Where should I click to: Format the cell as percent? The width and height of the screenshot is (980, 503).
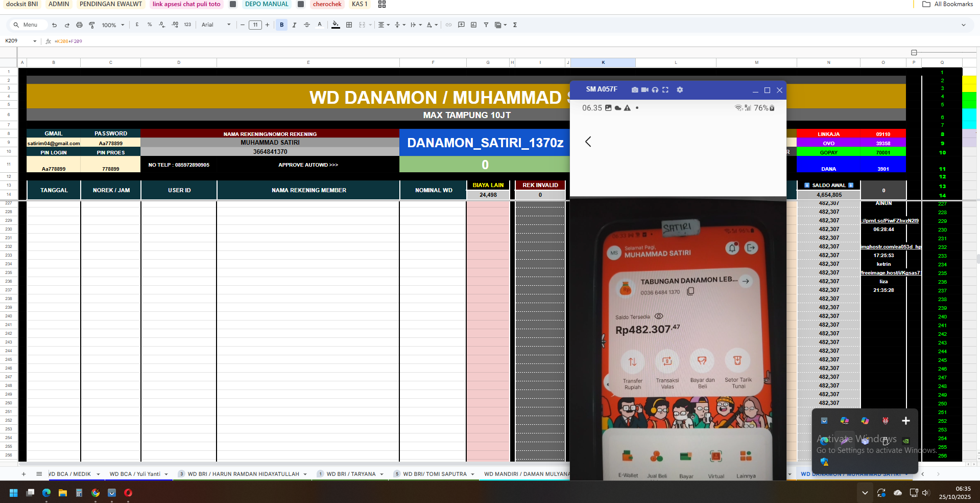(150, 25)
